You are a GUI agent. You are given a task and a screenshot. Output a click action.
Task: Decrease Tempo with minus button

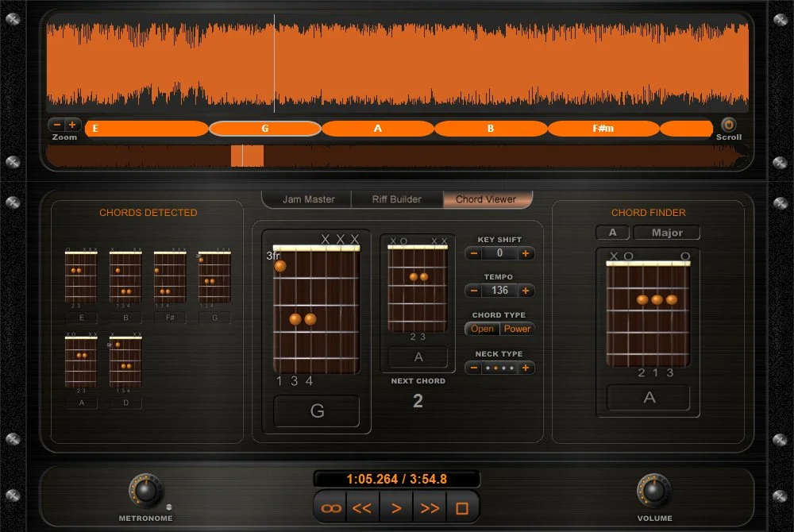[473, 291]
